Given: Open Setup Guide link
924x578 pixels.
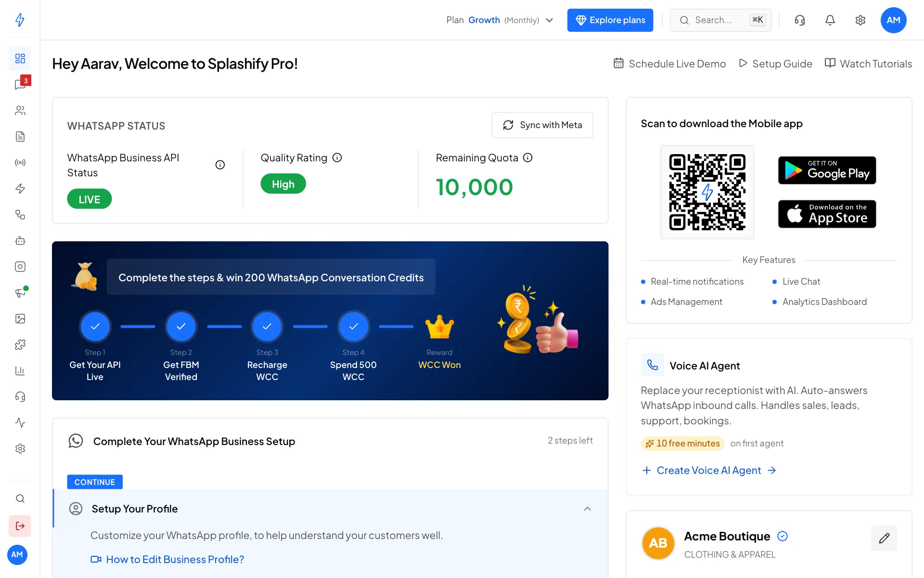Looking at the screenshot, I should pyautogui.click(x=776, y=64).
